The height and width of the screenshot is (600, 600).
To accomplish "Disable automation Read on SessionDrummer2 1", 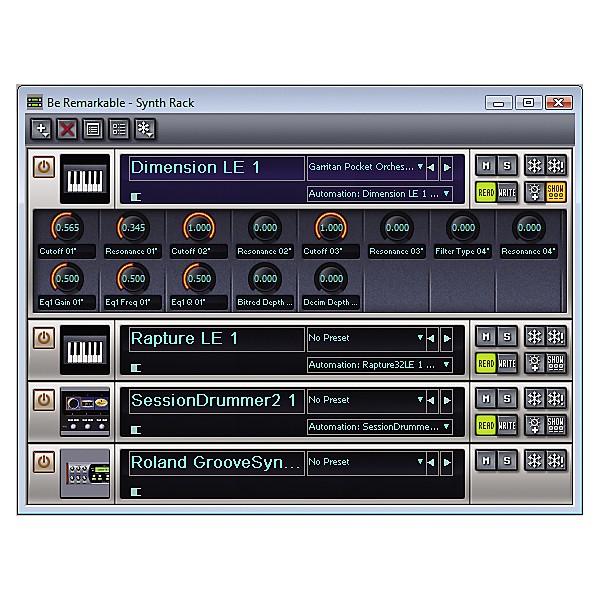I will (x=486, y=425).
